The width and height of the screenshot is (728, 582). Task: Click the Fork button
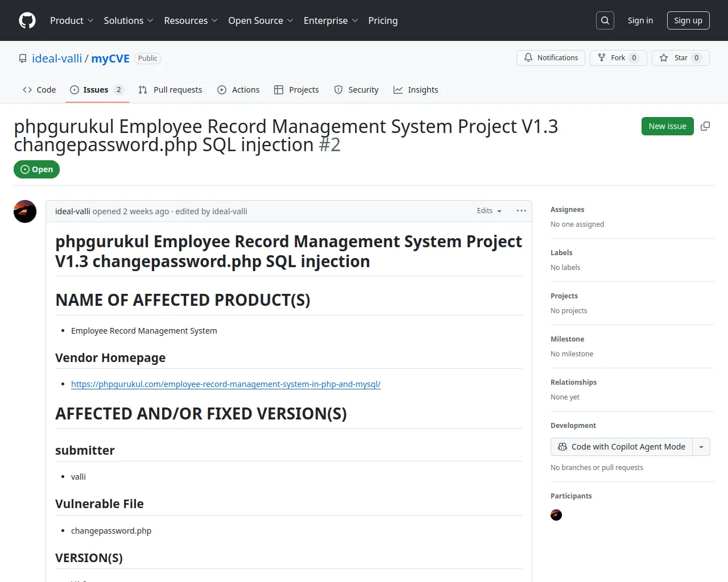(618, 58)
